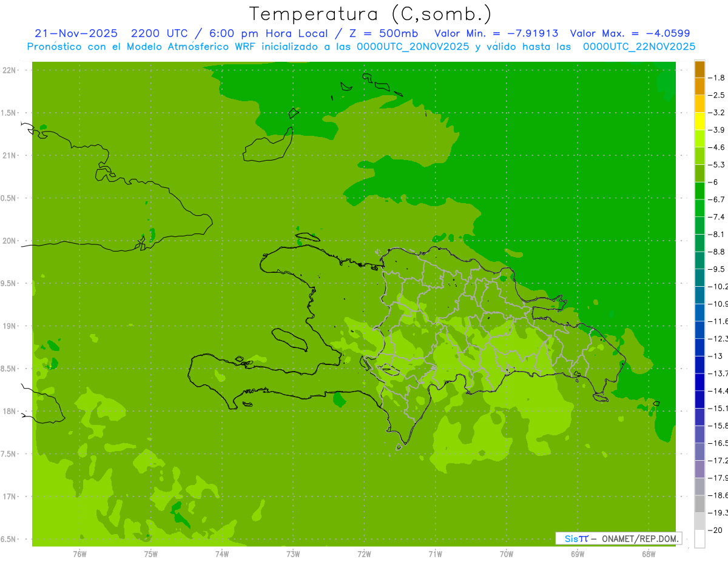
Task: Click the title 'Temperatura (C,somb.)'
Action: (371, 14)
